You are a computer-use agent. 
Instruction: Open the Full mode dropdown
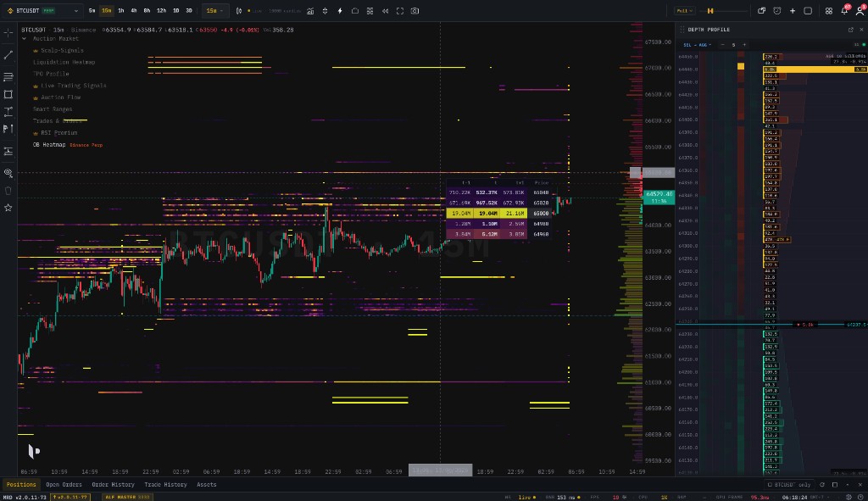(x=685, y=11)
